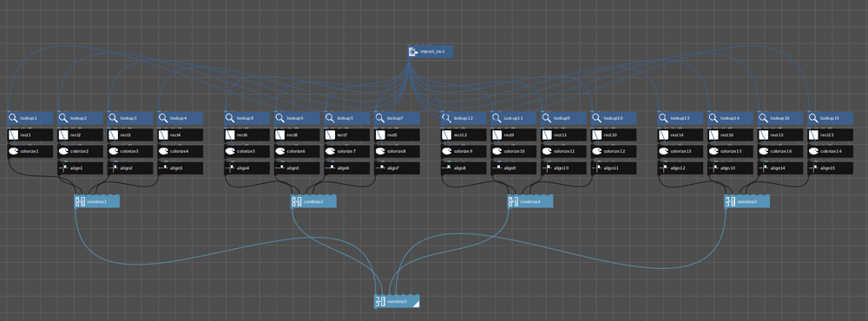This screenshot has height=321, width=868.
Task: Click the rectangle icon on rect10
Action: (597, 135)
